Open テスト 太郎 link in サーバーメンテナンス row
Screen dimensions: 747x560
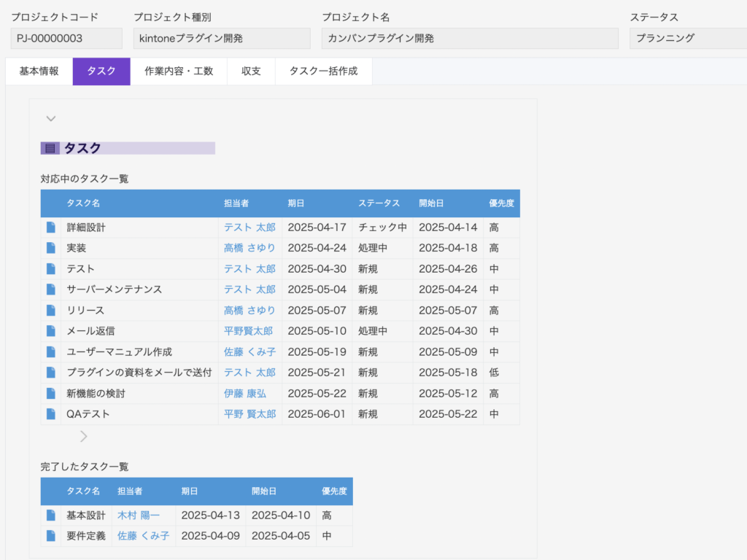coord(249,289)
